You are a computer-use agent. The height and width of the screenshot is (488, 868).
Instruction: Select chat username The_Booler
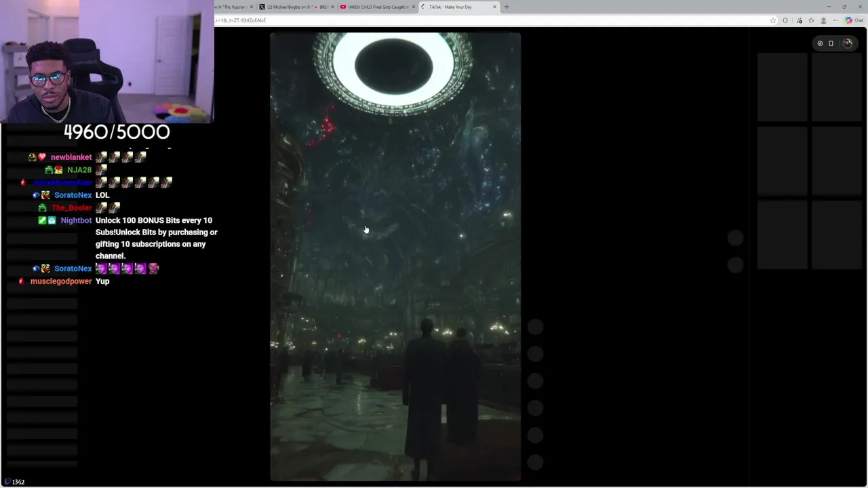click(72, 208)
